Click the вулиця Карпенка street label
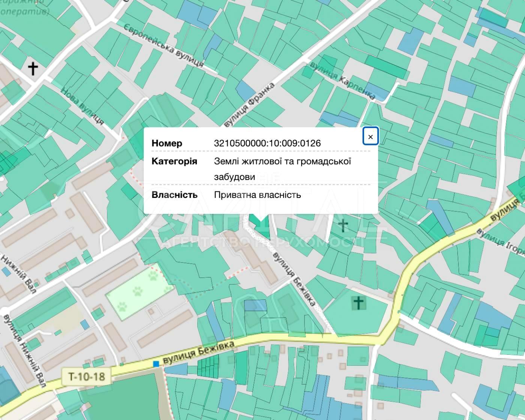Screen dimensions: 525x420 tap(343, 81)
